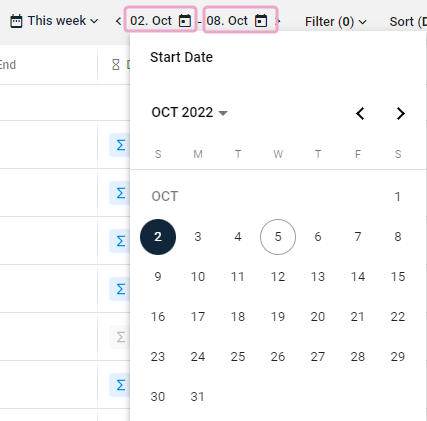Go to previous month in calendar

click(360, 113)
